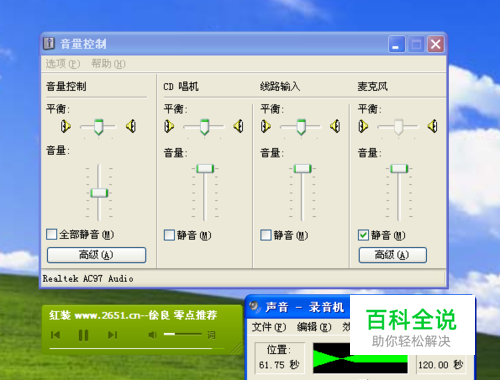This screenshot has width=500, height=380.
Task: Click the Realtek AC97 Audio status text
Action: point(88,278)
